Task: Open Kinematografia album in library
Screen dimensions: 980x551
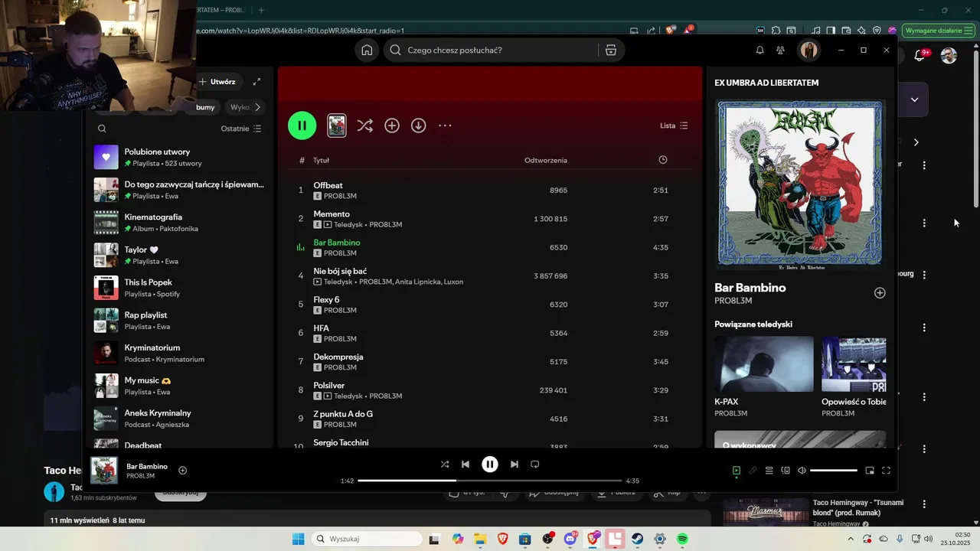Action: click(x=179, y=223)
